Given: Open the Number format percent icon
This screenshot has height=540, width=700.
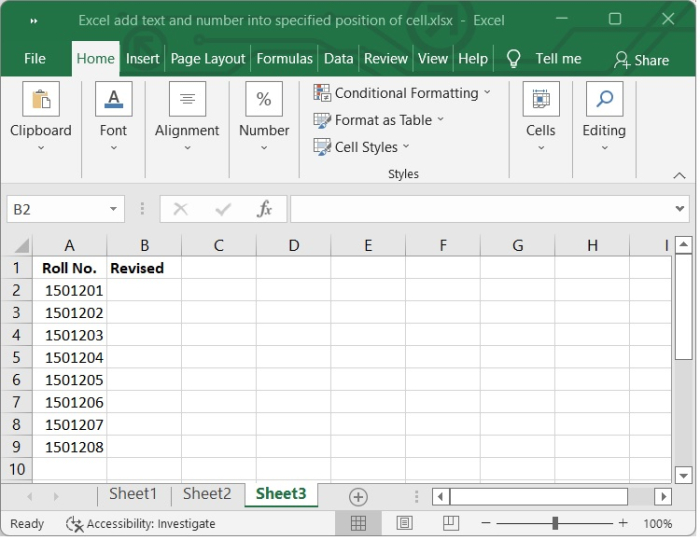Looking at the screenshot, I should pyautogui.click(x=264, y=100).
